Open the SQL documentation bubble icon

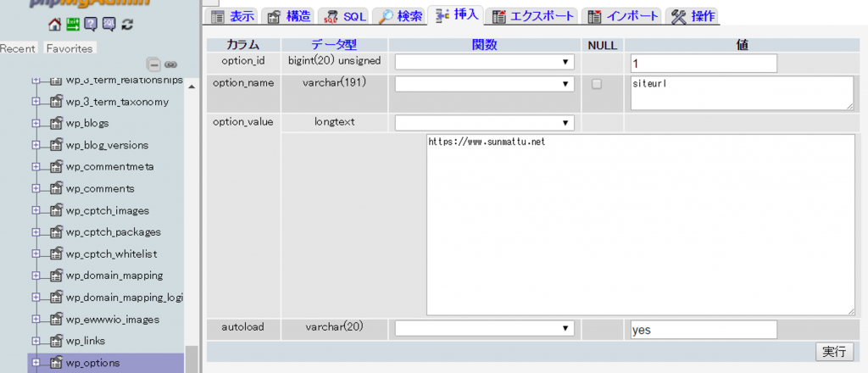tap(108, 24)
